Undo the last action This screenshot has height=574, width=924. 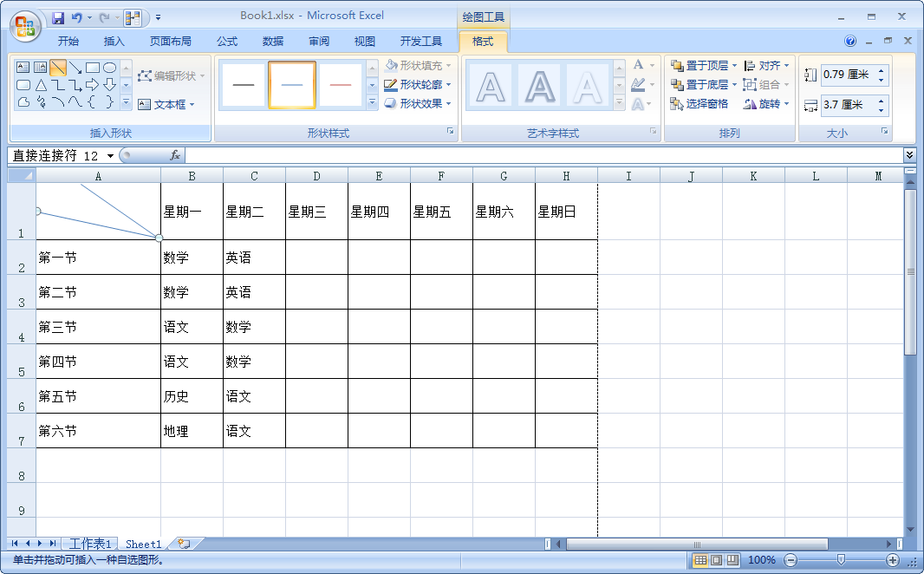pos(76,17)
